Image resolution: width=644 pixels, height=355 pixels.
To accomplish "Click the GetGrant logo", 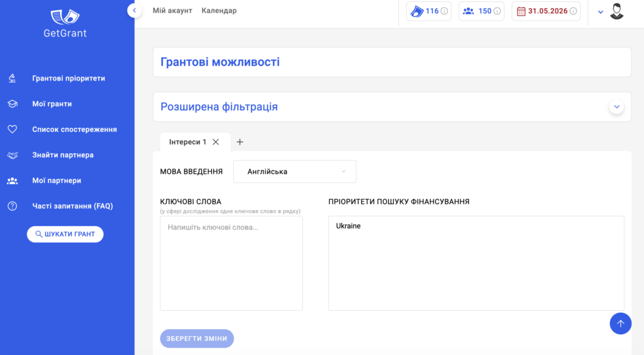I will (65, 23).
